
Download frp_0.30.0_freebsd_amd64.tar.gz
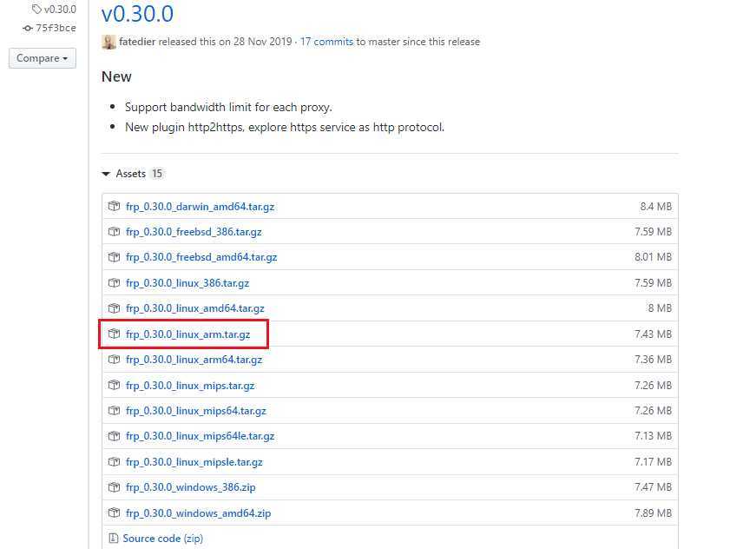click(x=201, y=258)
